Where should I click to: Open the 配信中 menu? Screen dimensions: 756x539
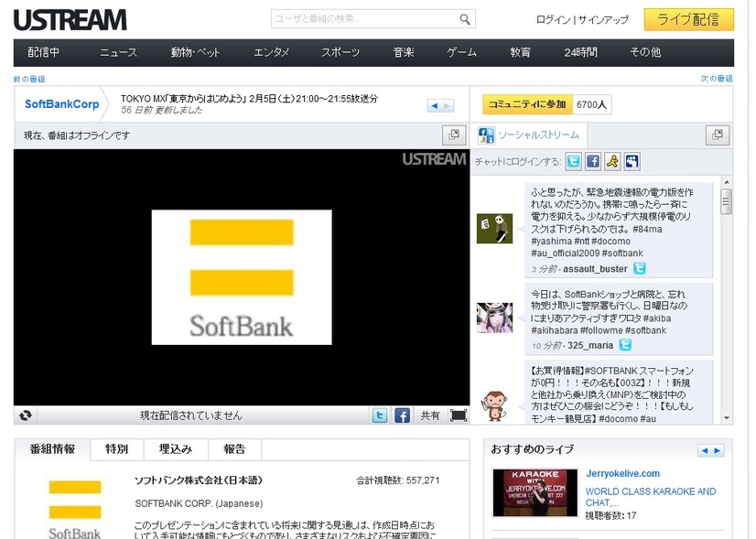[x=43, y=52]
